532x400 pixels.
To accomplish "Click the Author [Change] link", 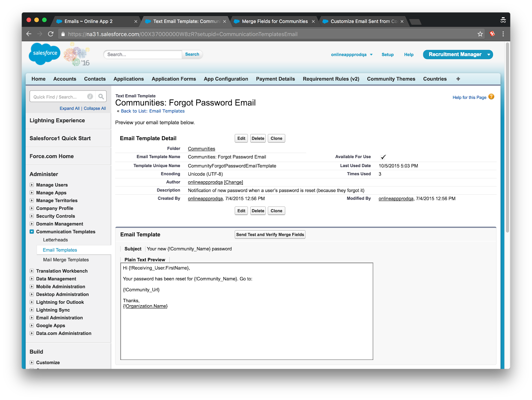I will 233,182.
